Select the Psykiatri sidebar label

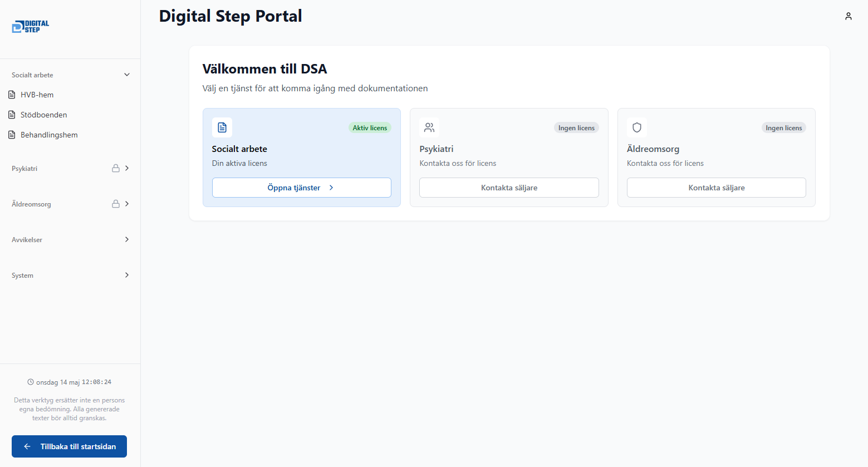pyautogui.click(x=24, y=169)
